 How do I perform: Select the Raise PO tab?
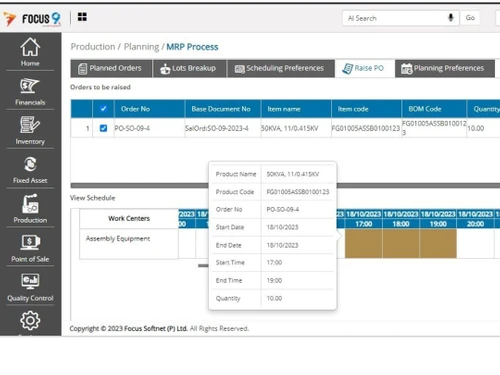365,68
